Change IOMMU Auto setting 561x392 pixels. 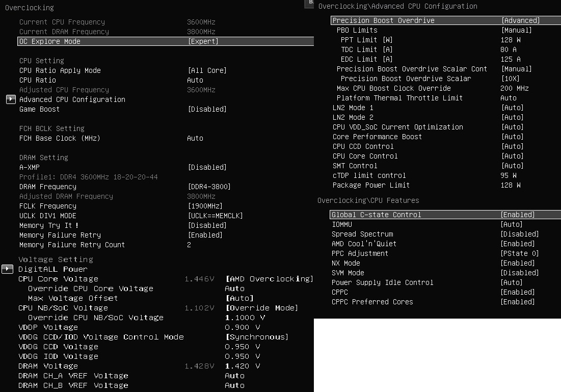click(x=512, y=224)
